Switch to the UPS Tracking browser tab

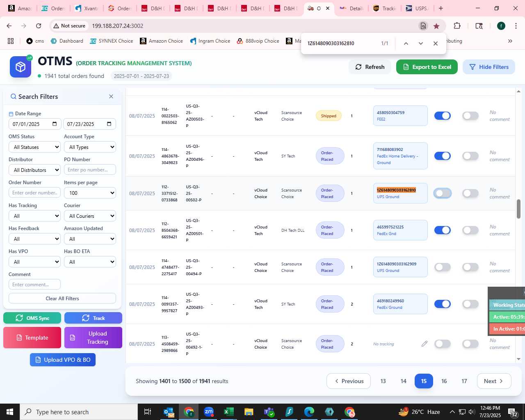click(384, 8)
